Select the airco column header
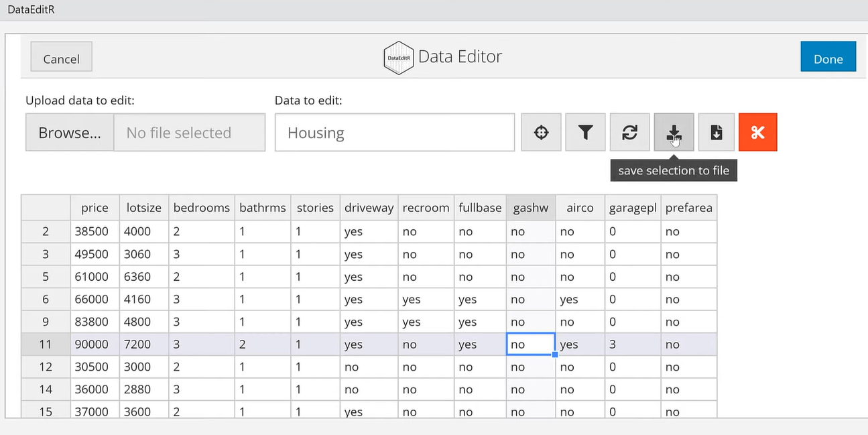 click(580, 208)
